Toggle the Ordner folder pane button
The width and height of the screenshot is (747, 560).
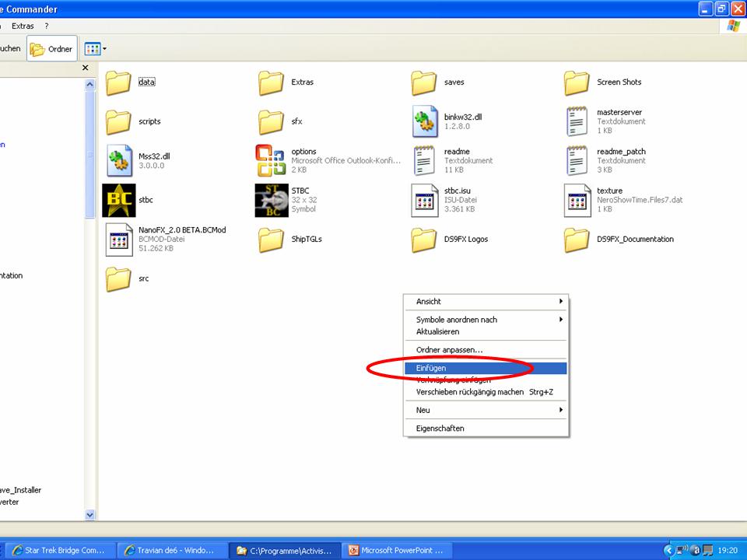51,49
